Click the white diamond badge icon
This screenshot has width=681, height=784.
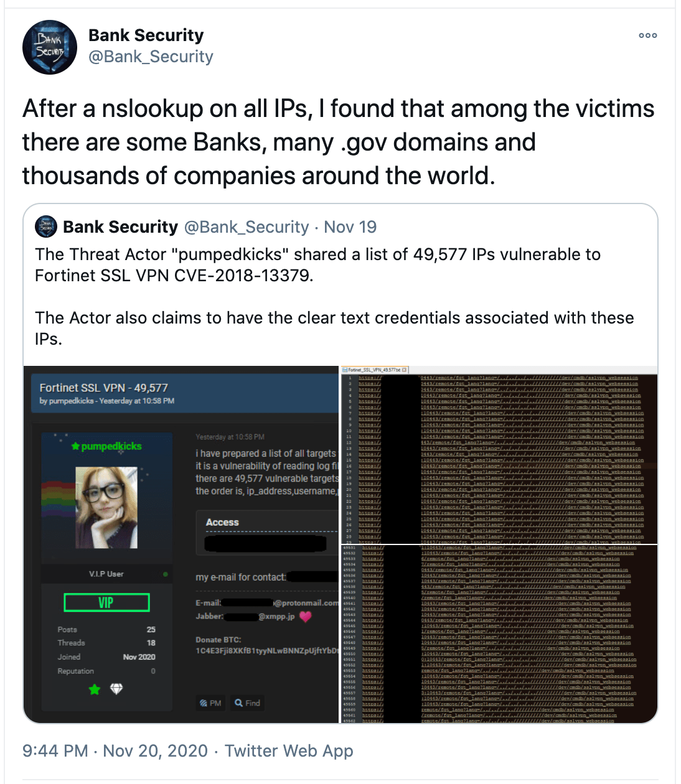(116, 689)
